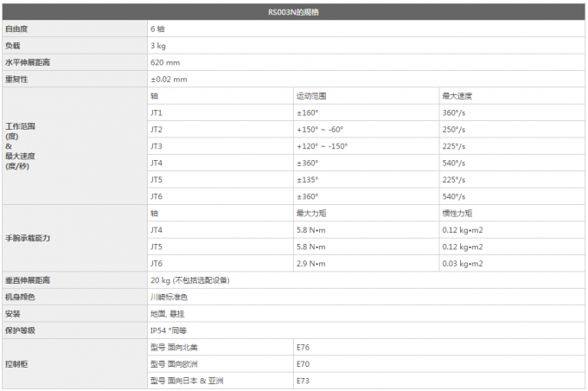Image resolution: width=588 pixels, height=391 pixels.
Task: Click the "360°/s" speed value
Action: point(454,112)
